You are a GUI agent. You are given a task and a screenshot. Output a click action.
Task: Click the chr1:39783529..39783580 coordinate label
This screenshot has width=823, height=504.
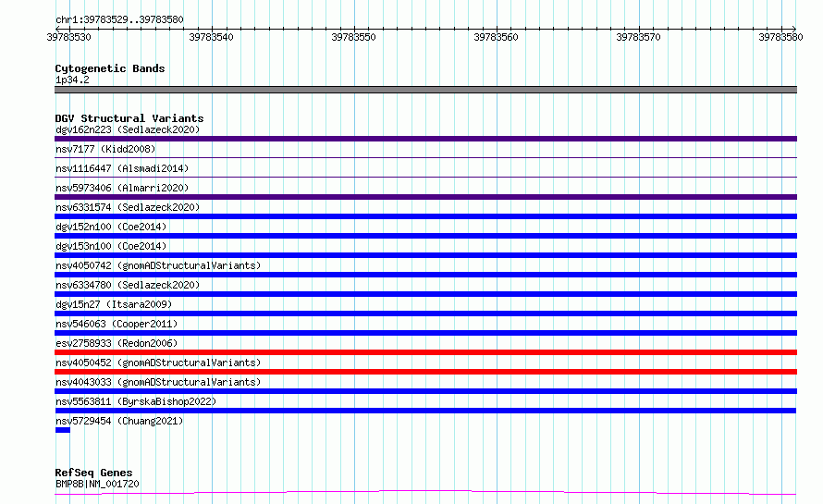(x=119, y=19)
